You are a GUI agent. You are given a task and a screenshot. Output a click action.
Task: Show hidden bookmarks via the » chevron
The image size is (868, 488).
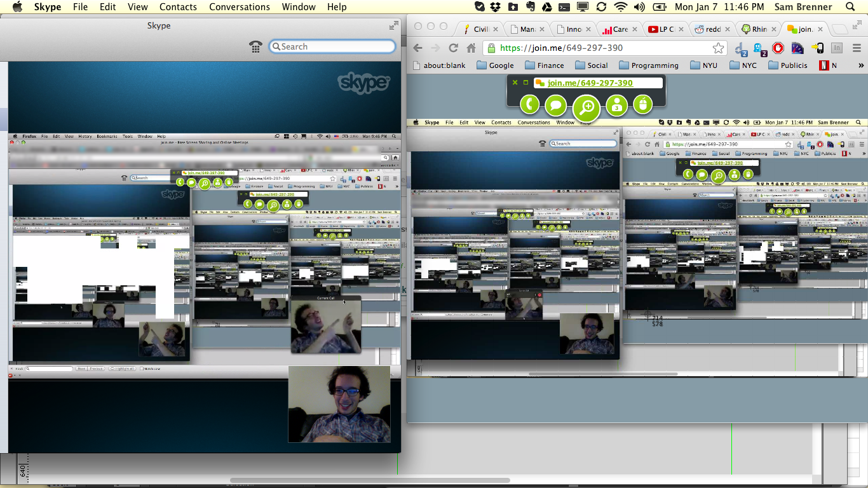[861, 65]
